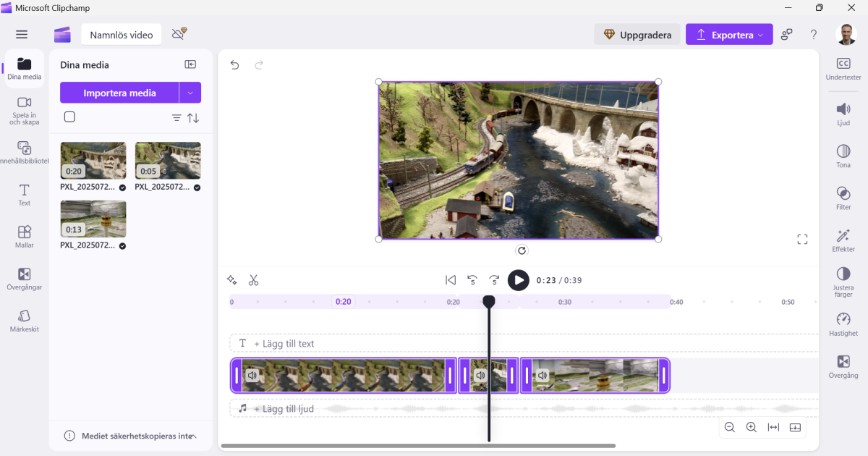Open the Importera media dropdown arrow
This screenshot has height=456, width=868.
click(x=191, y=92)
